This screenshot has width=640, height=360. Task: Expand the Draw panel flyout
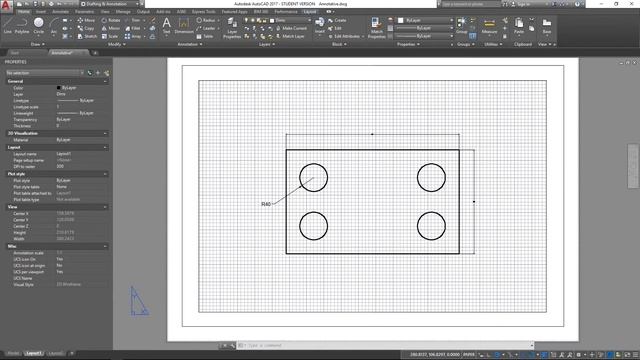tap(38, 44)
